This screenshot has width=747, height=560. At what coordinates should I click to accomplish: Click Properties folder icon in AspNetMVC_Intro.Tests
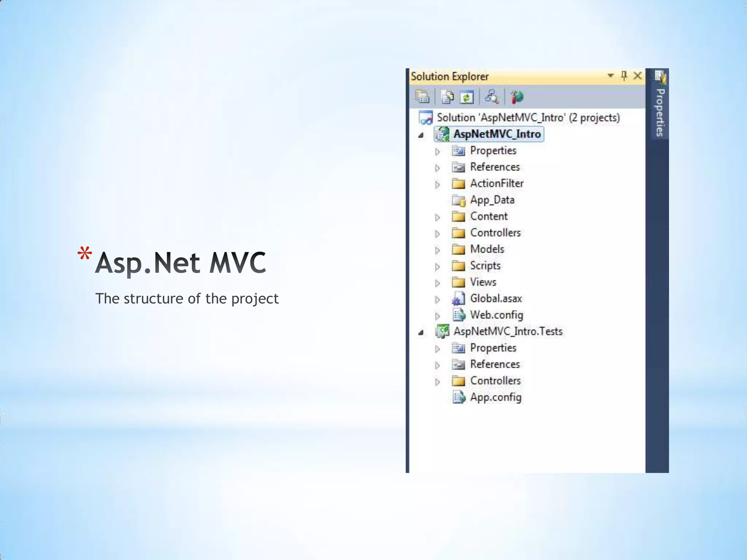pos(458,348)
